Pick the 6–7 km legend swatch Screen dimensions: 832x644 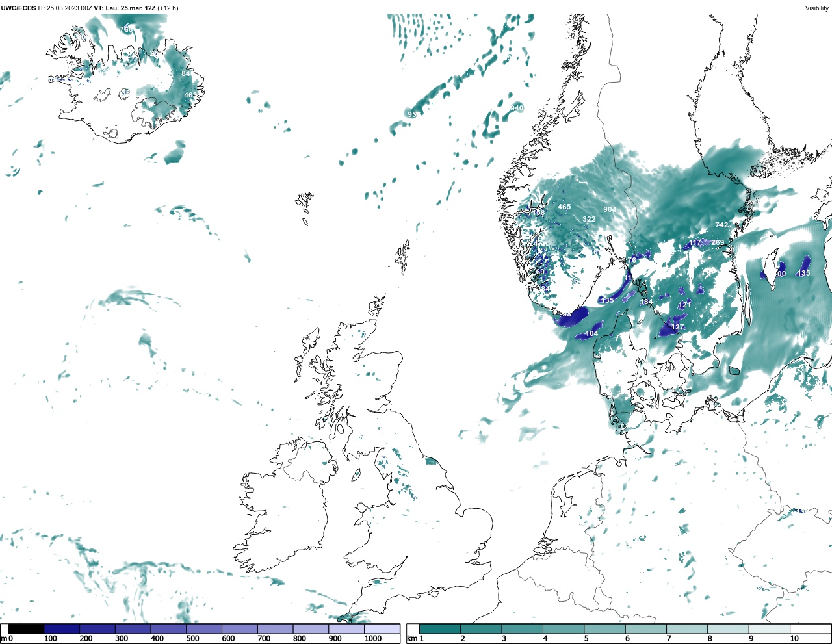645,629
